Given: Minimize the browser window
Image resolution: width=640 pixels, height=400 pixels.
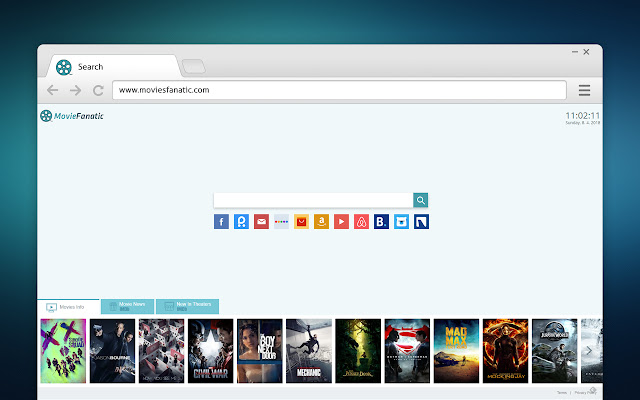Looking at the screenshot, I should (575, 52).
